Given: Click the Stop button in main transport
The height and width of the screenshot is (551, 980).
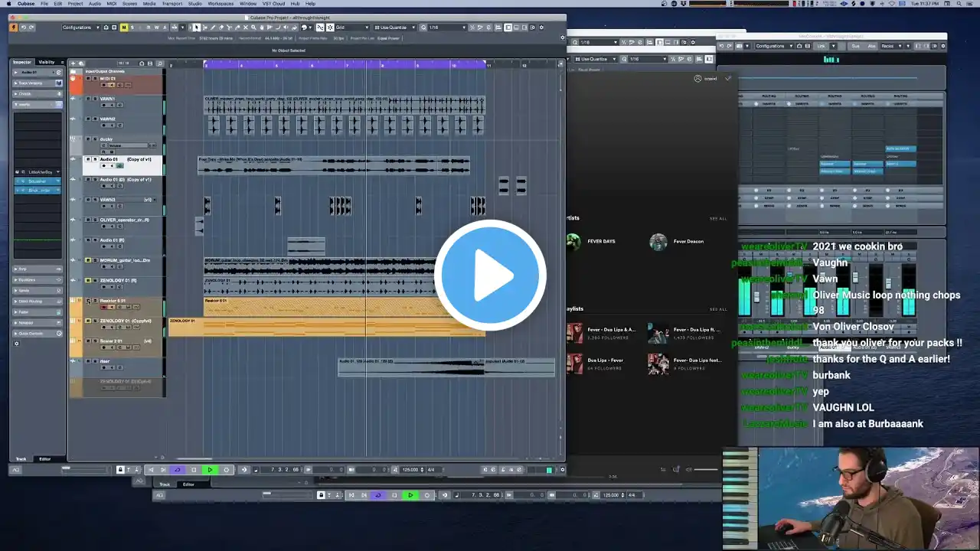Looking at the screenshot, I should (194, 470).
